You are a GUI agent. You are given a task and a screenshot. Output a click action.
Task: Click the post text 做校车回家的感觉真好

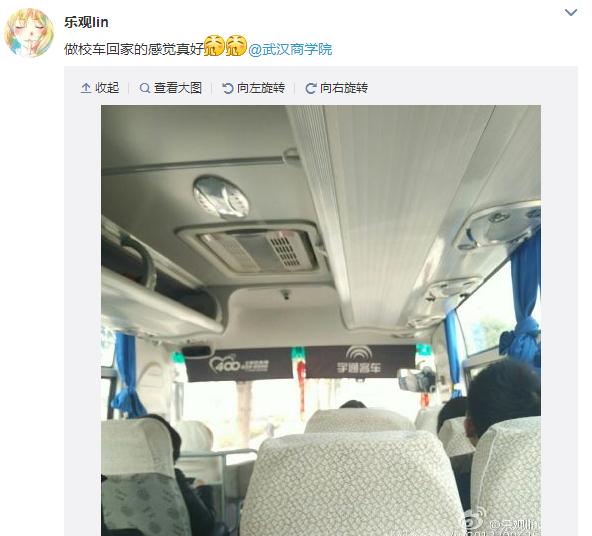pyautogui.click(x=134, y=49)
